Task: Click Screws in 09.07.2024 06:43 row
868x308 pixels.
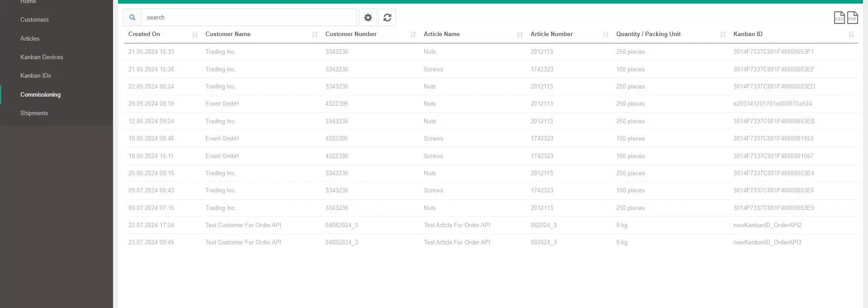Action: pos(433,191)
